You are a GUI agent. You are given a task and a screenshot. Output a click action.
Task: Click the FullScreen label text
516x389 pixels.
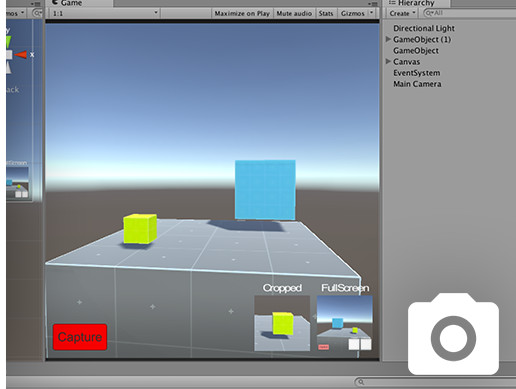pyautogui.click(x=345, y=288)
